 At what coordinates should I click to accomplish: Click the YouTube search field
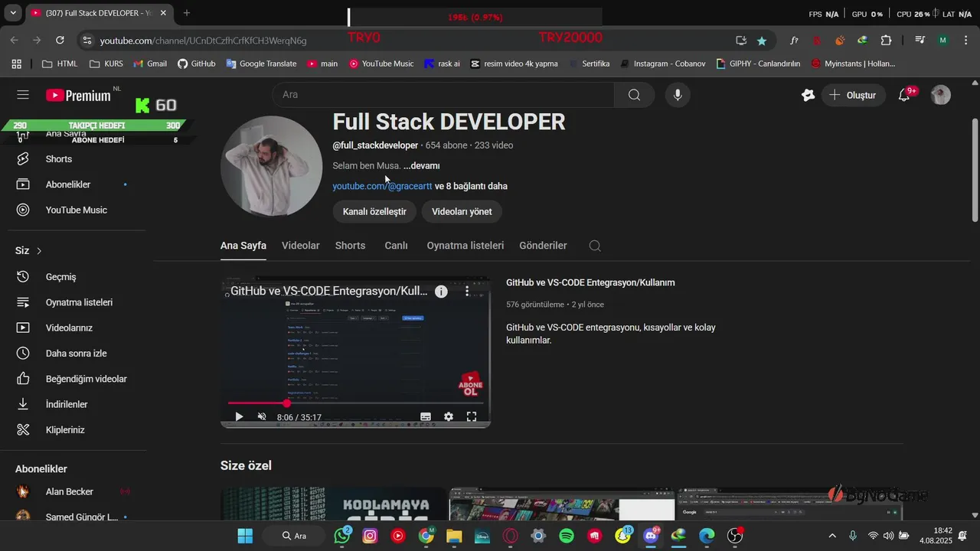[443, 95]
